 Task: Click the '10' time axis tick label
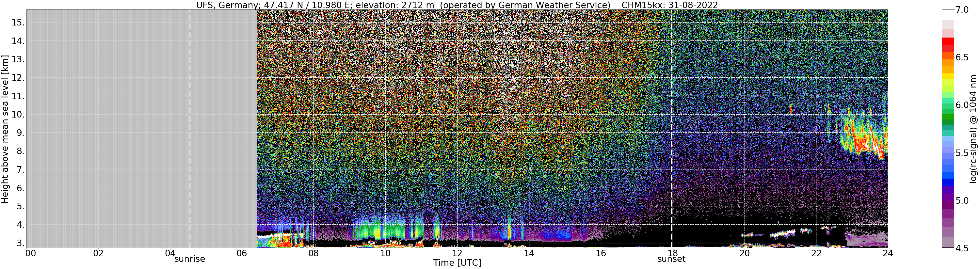coord(385,253)
